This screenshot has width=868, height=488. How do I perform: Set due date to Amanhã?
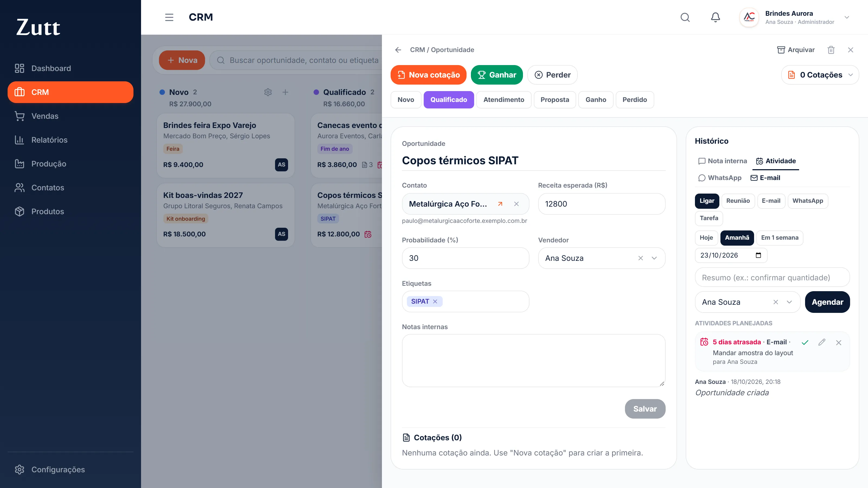(737, 238)
